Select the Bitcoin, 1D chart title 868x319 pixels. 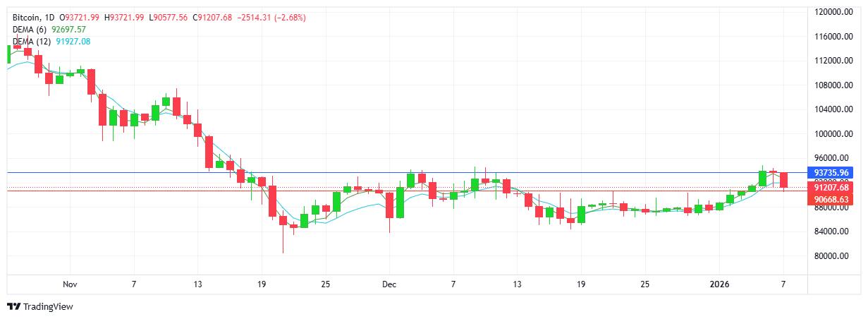tap(35, 17)
